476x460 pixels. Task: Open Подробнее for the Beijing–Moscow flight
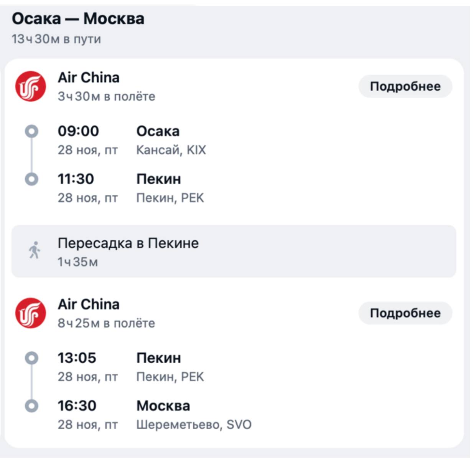(x=405, y=313)
